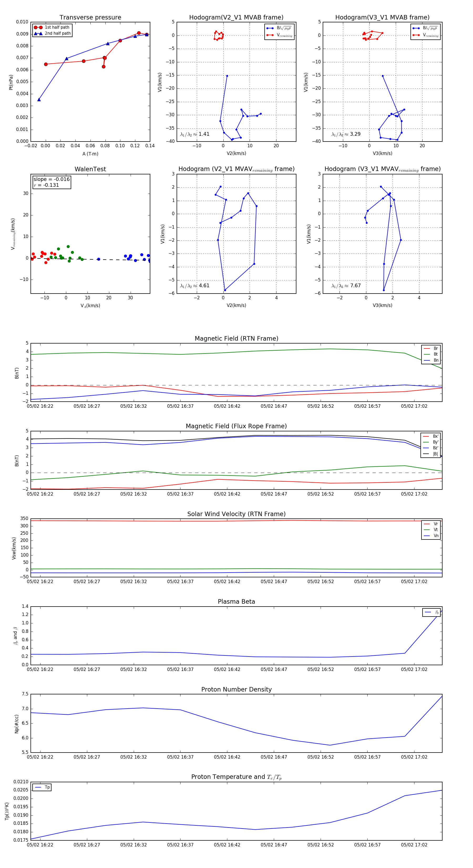Click the 'Bn' legend entry
This screenshot has width=473, height=868.
(x=431, y=360)
